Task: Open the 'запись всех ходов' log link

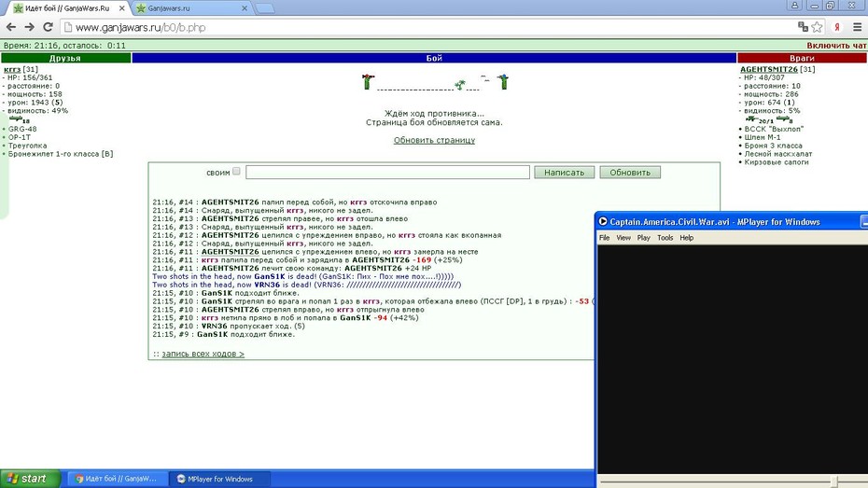Action: [x=203, y=354]
